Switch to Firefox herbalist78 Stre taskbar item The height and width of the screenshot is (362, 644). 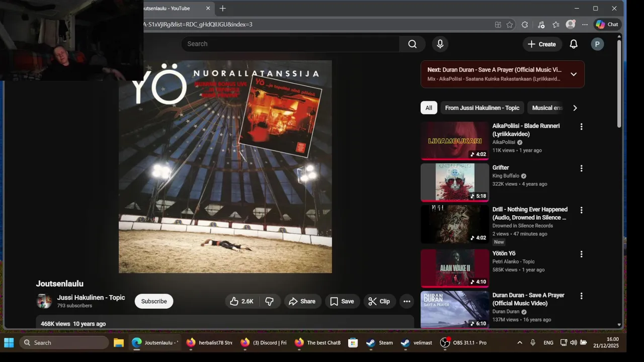pos(209,343)
